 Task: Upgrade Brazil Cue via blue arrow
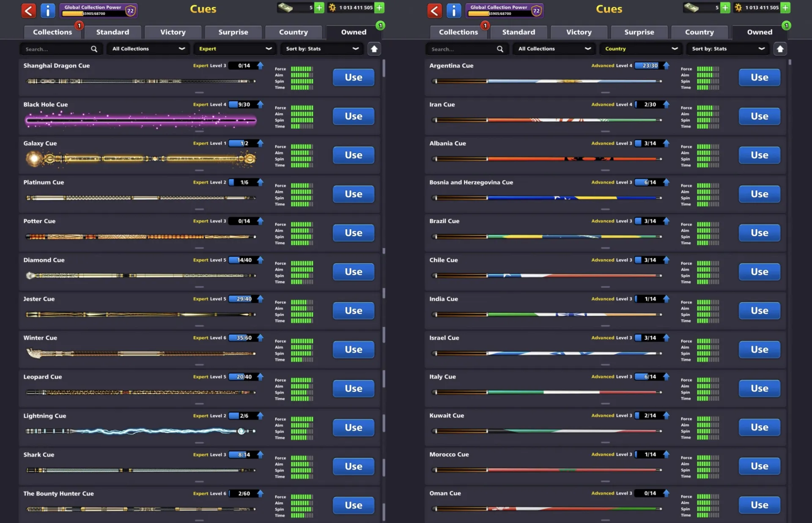[x=666, y=221]
